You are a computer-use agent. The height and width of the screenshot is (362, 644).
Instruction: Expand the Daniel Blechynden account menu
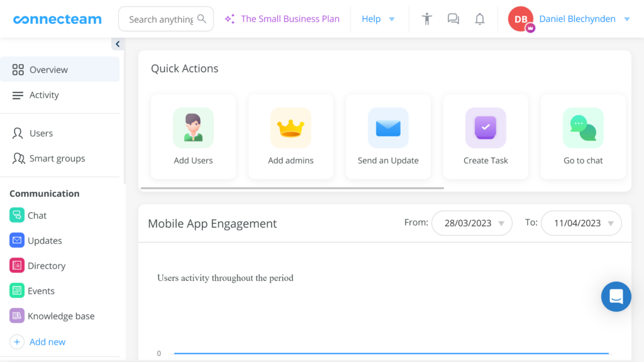(x=626, y=19)
